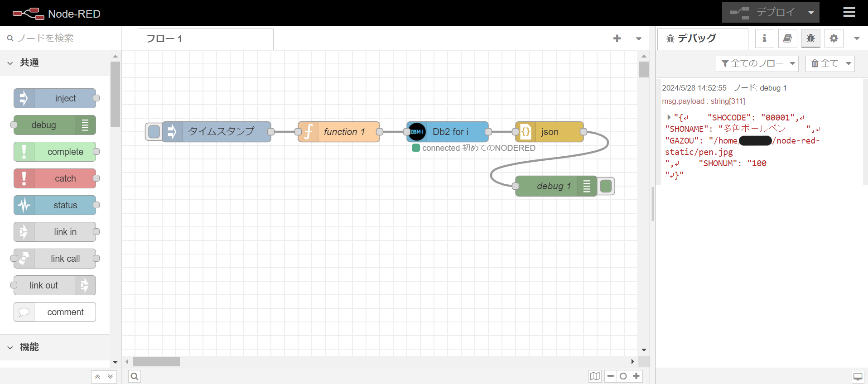Select the Db2 for i node

point(448,132)
